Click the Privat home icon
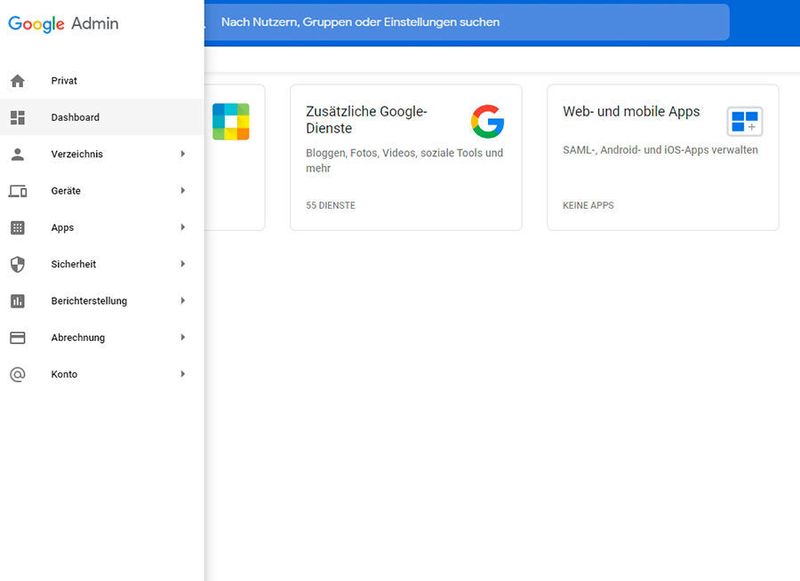The height and width of the screenshot is (581, 800). (x=17, y=81)
